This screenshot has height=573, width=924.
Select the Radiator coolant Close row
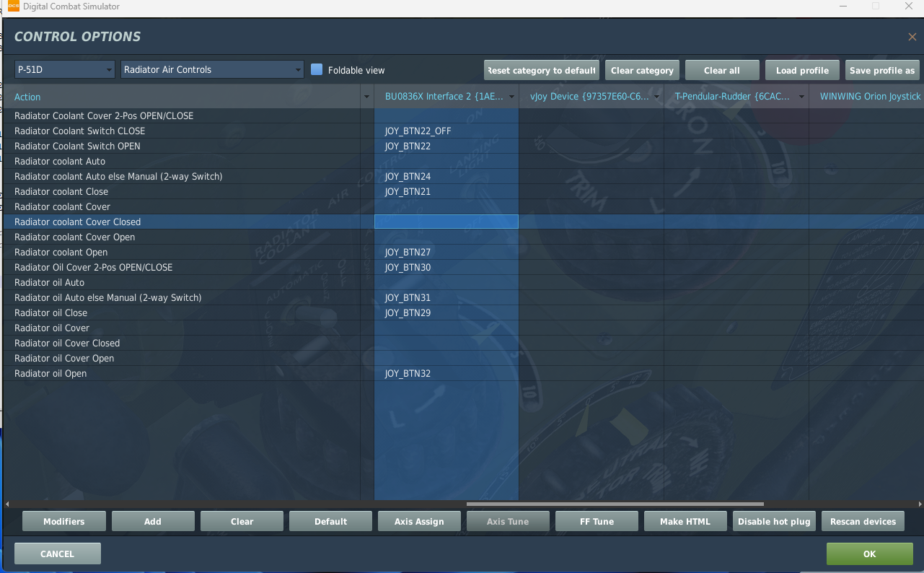[464, 191]
